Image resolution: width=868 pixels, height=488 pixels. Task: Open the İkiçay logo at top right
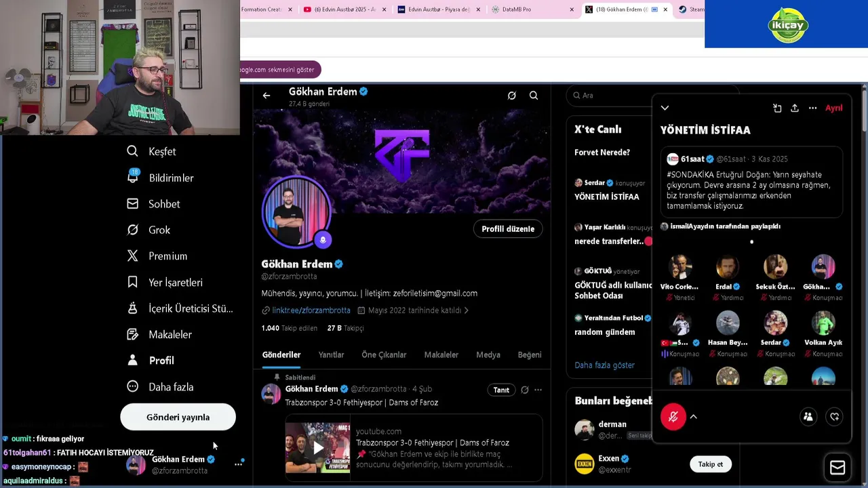coord(787,25)
